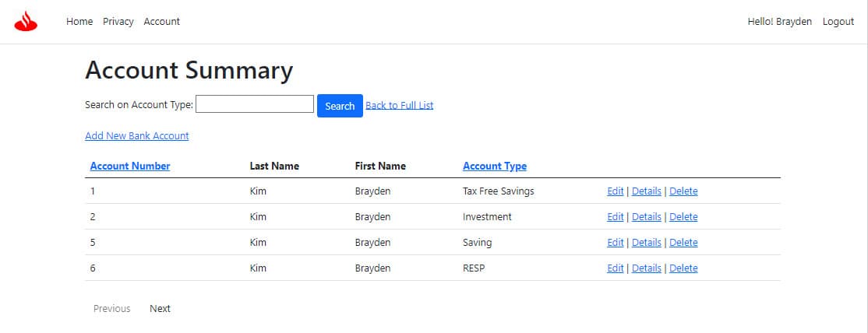
Task: Go to the Privacy page
Action: coord(118,22)
